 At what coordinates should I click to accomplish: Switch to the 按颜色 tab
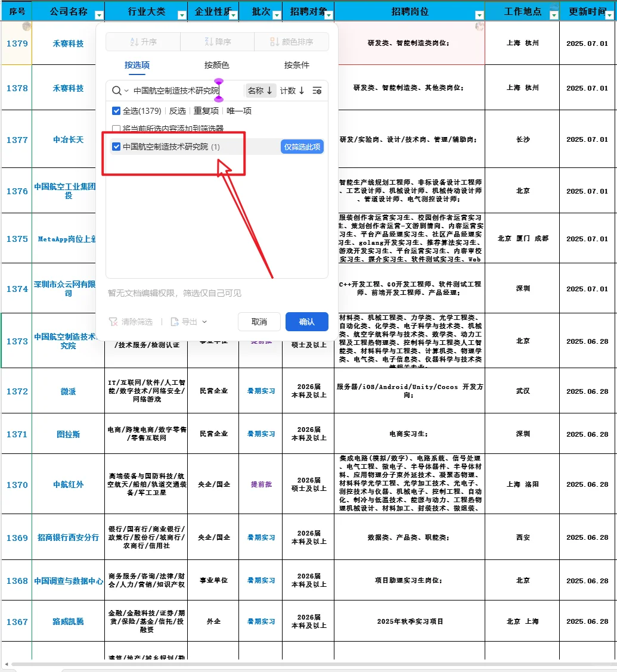pyautogui.click(x=216, y=65)
